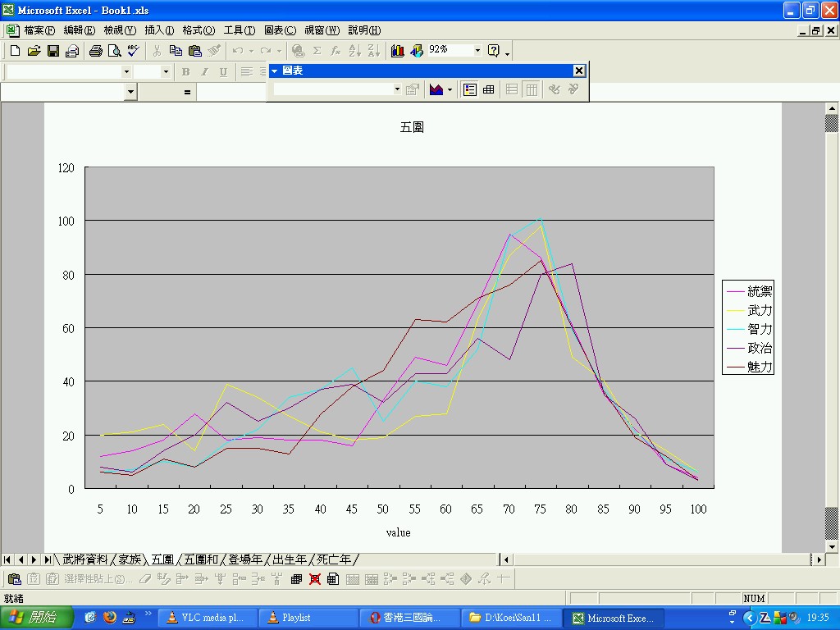The height and width of the screenshot is (630, 840).
Task: Click the last sheet tab navigation arrow
Action: click(47, 559)
